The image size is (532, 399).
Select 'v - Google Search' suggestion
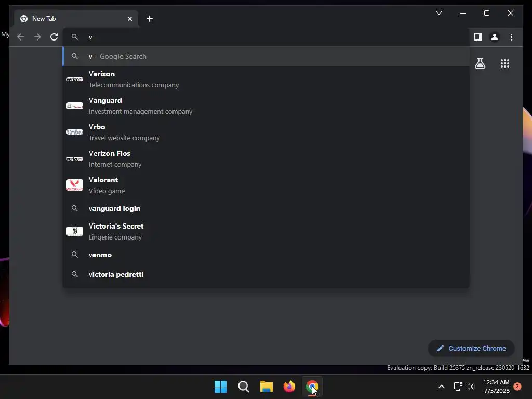[267, 56]
